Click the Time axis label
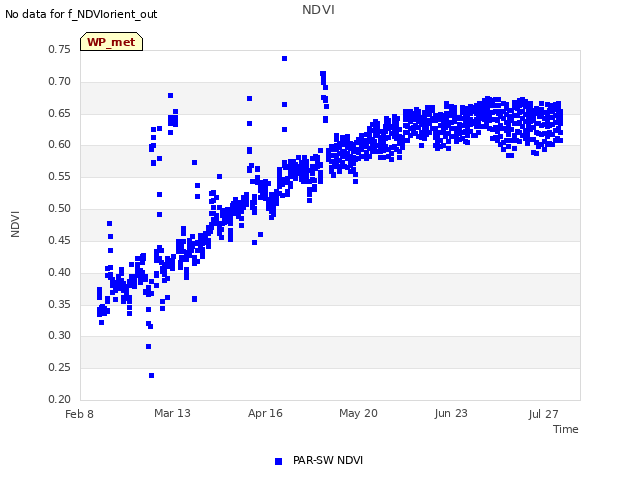Viewport: 640px width, 480px height. (x=566, y=429)
